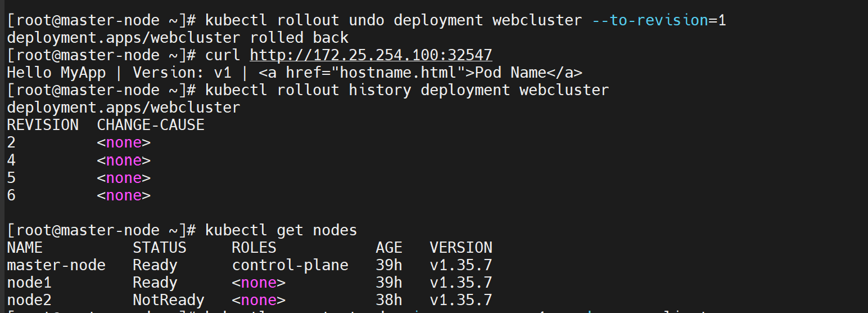Click the CHANGE-CAUSE column header

tap(151, 125)
